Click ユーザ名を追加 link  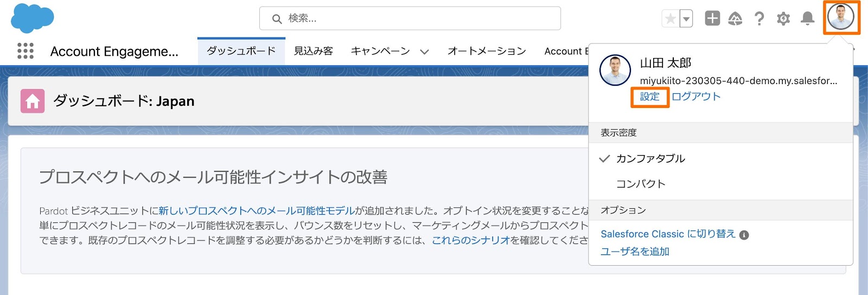tap(635, 252)
